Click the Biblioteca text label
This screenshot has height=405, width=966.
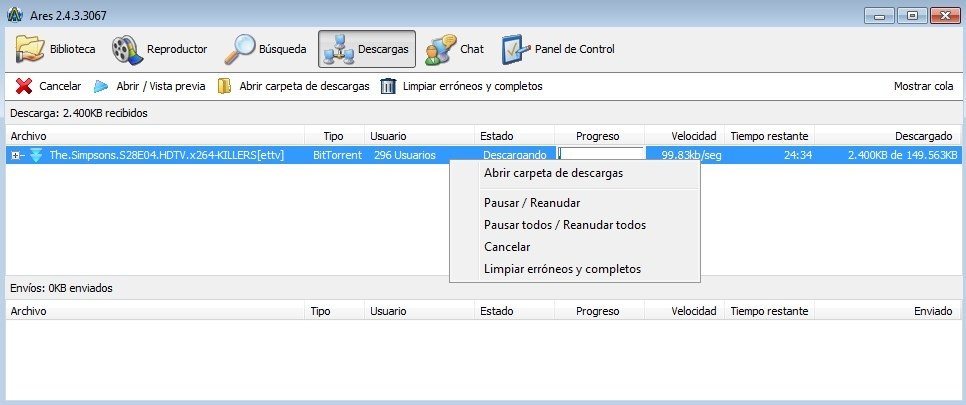click(x=73, y=49)
